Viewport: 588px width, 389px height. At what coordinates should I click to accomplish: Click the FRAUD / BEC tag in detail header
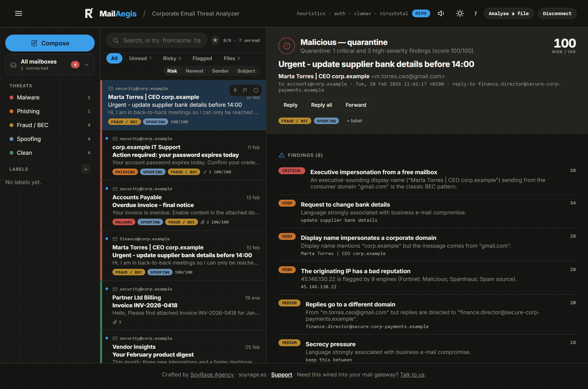coord(295,121)
